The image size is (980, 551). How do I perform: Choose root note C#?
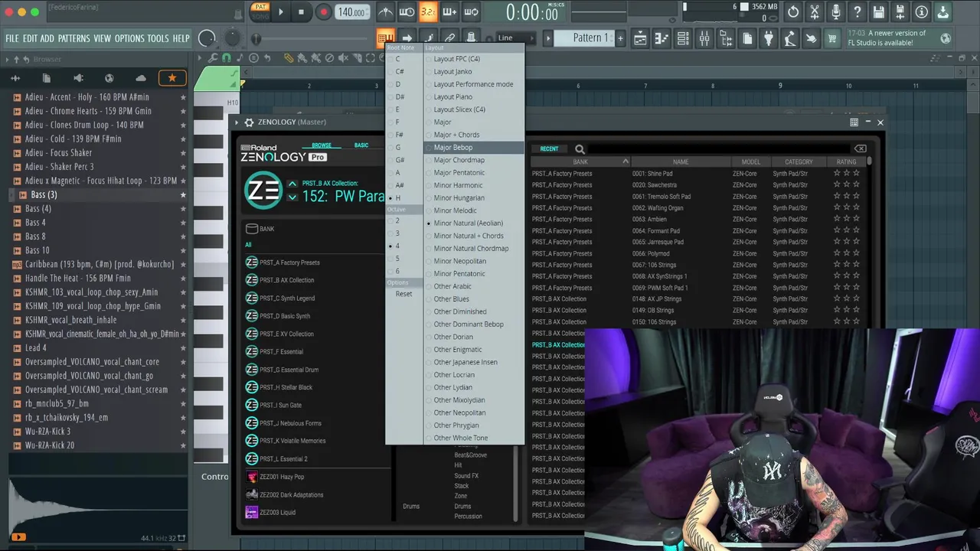pos(400,72)
